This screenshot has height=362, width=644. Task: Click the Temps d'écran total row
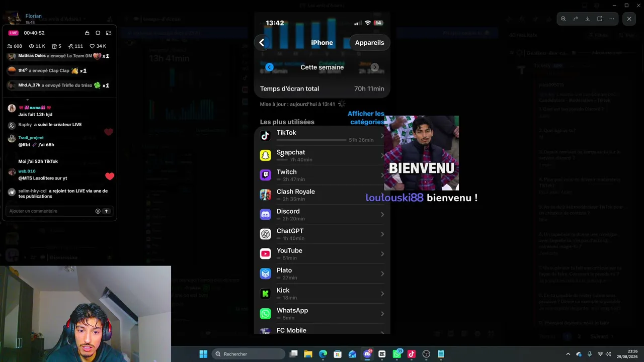322,88
